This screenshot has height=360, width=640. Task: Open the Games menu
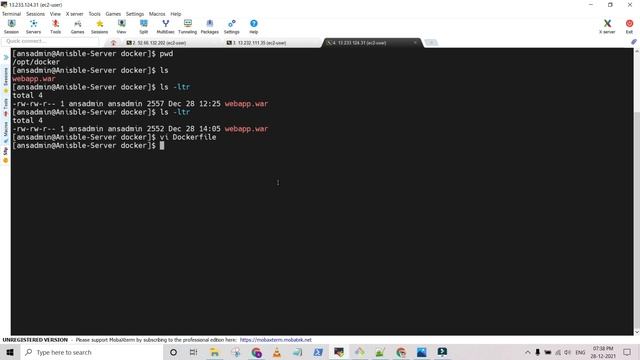click(113, 14)
